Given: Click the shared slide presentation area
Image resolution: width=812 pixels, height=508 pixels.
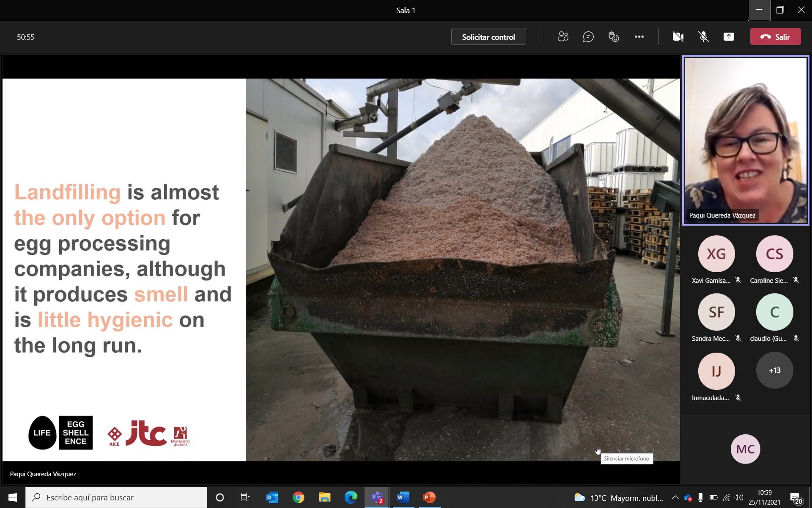Looking at the screenshot, I should [x=341, y=269].
